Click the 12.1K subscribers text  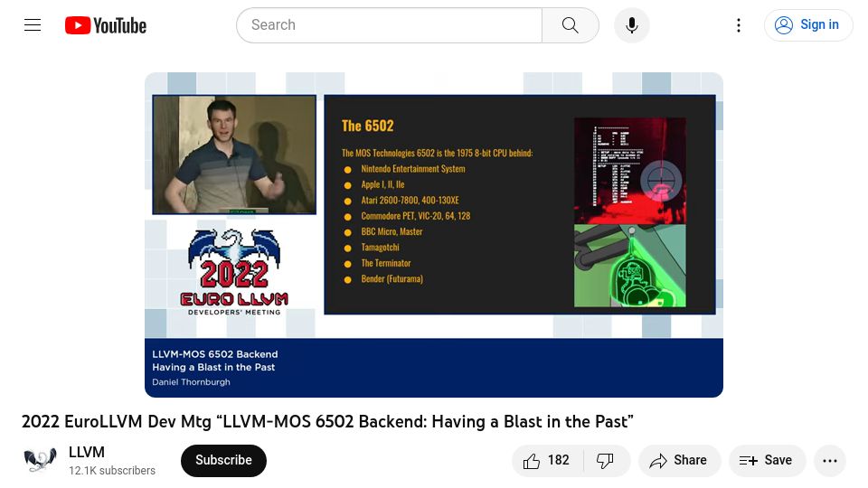tap(112, 470)
